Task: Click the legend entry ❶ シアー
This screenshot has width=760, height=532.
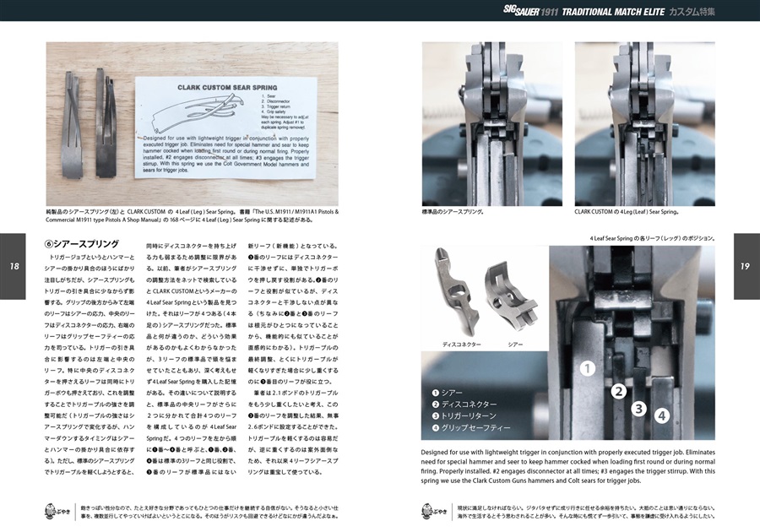Action: coord(447,393)
